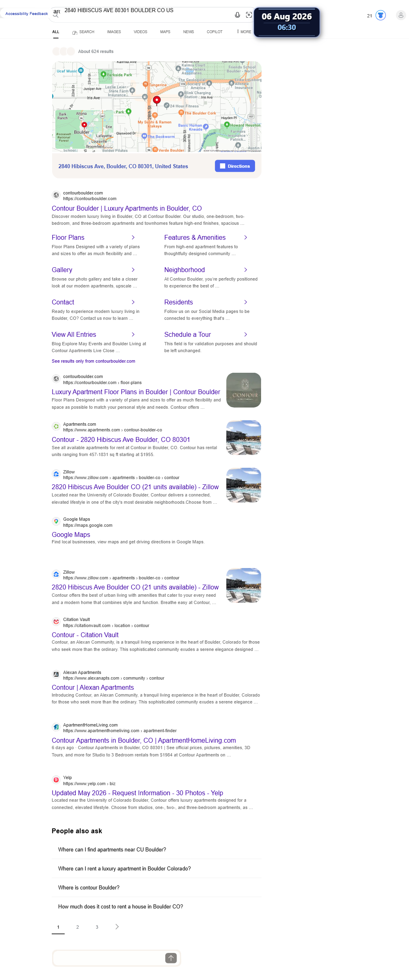Screen dimensions: 409x980
Task: Expand the View All Entries chevron
Action: pos(133,334)
